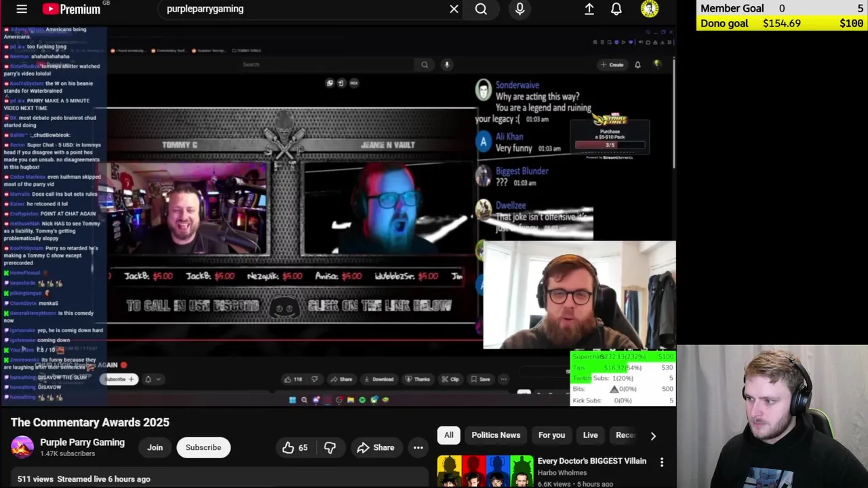Open the TOMMY SONGS bookmark folder
Viewport: 868px width, 488px height.
point(247,50)
